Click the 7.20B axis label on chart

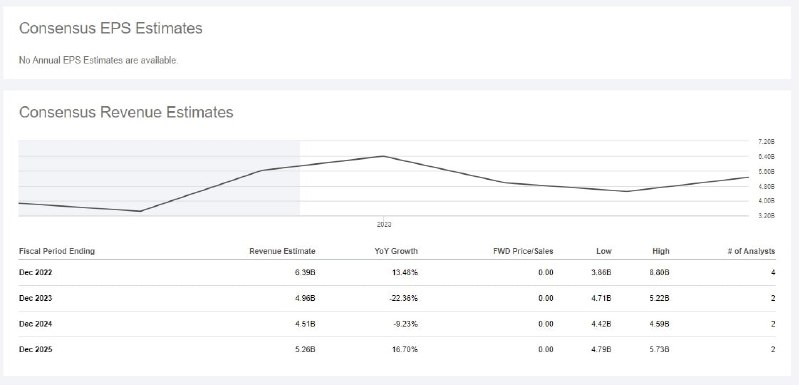(766, 141)
